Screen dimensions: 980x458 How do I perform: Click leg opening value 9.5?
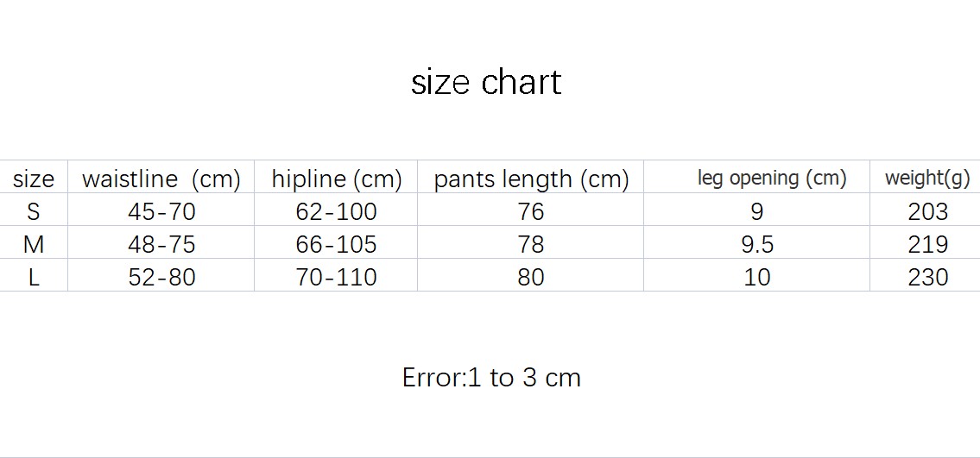(x=757, y=244)
